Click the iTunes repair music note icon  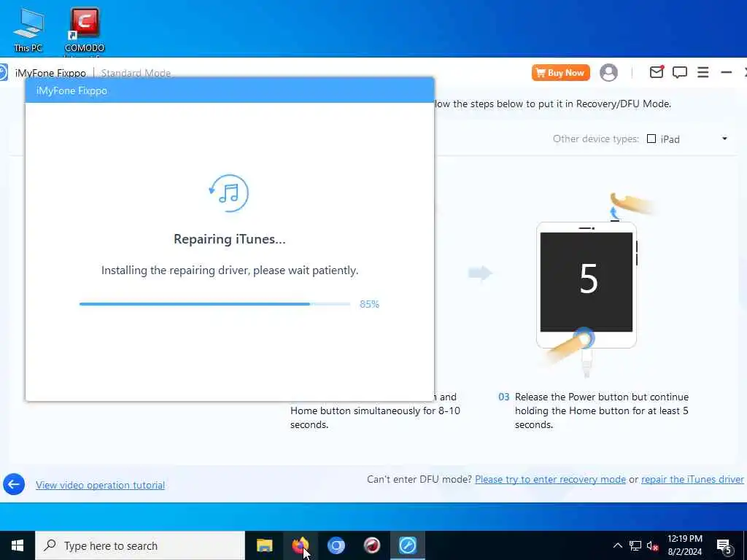click(x=229, y=192)
